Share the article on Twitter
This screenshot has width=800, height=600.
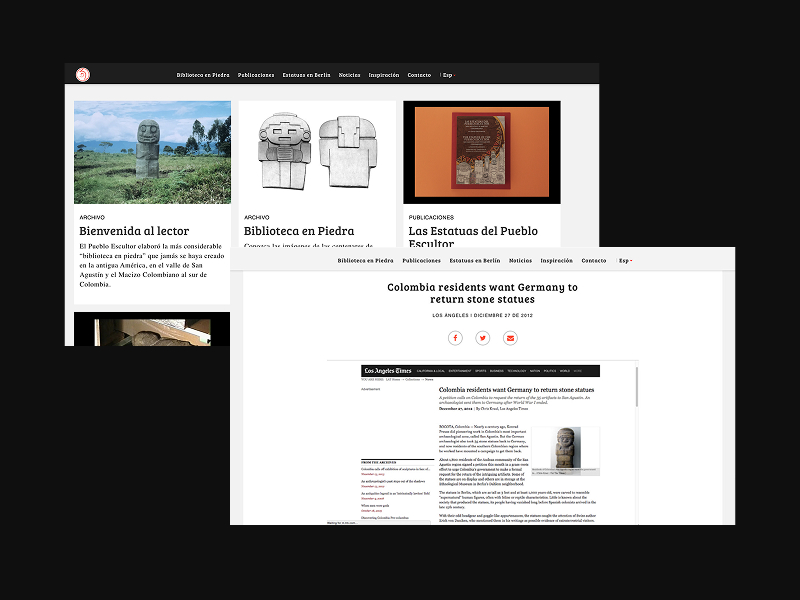[483, 338]
